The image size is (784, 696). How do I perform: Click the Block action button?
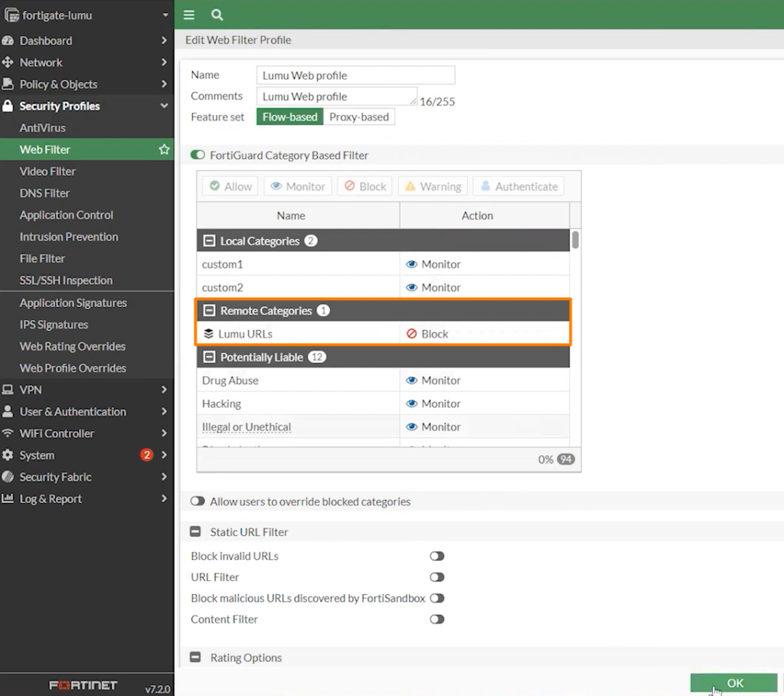click(364, 186)
